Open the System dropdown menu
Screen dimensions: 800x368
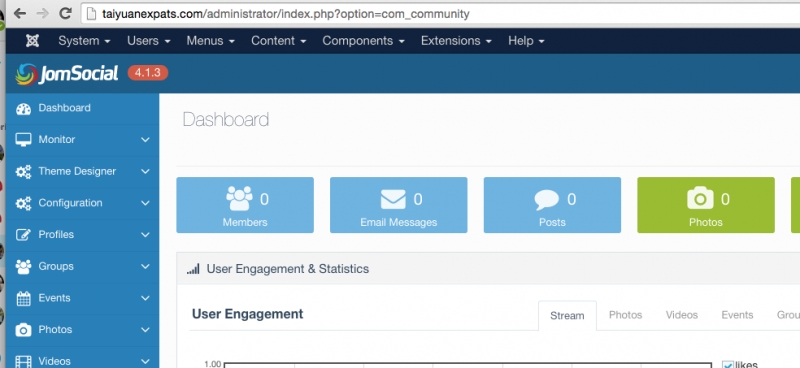pyautogui.click(x=84, y=41)
